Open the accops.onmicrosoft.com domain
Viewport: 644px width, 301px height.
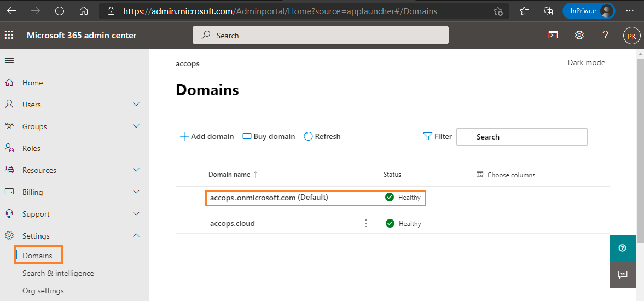pyautogui.click(x=252, y=198)
